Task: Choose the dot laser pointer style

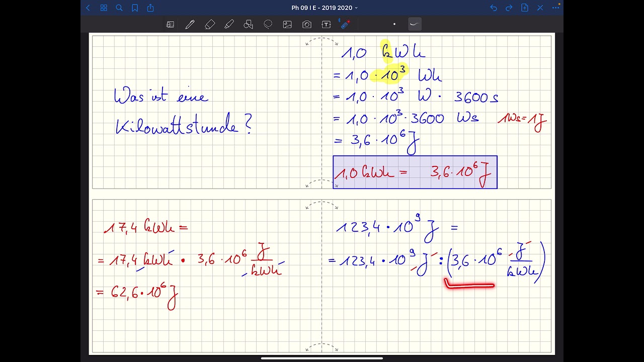Action: coord(394,24)
